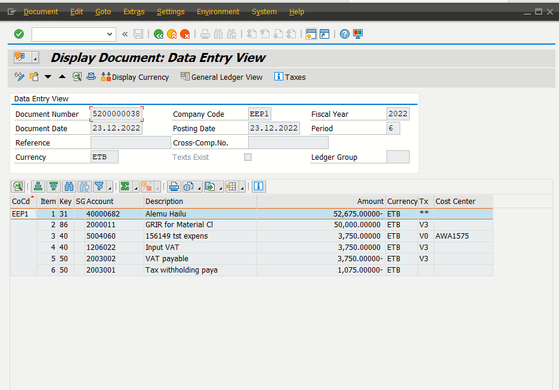Open the transaction command field dropdown
Screen dimensions: 559x390
[109, 34]
